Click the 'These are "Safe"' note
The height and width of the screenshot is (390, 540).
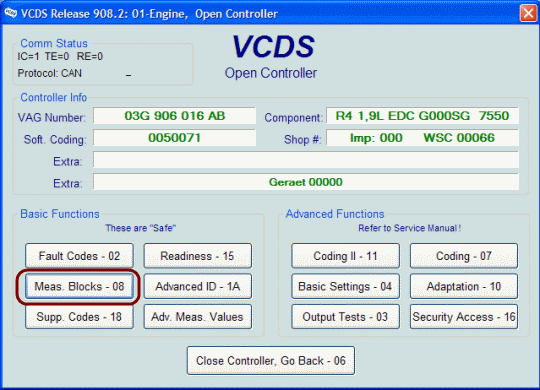141,228
